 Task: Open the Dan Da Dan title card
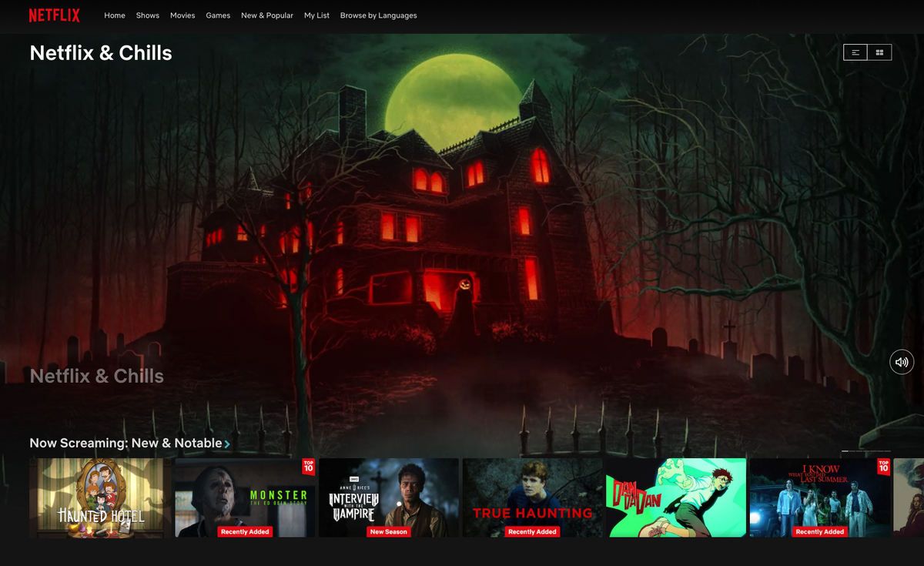[676, 497]
